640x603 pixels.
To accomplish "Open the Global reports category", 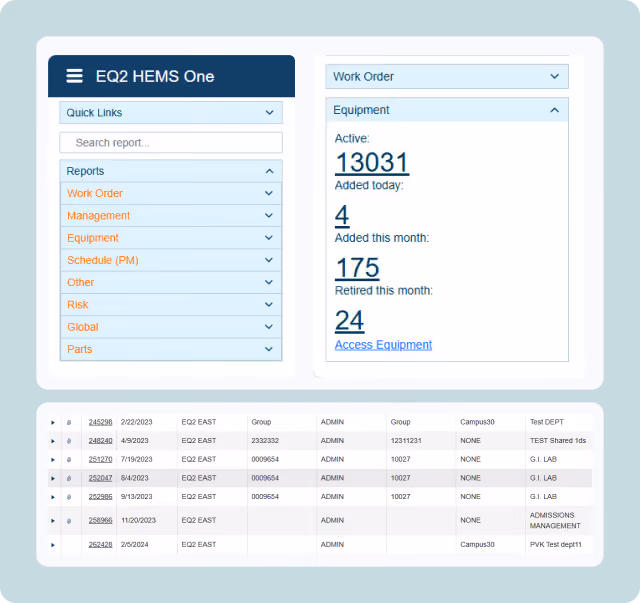I will click(x=171, y=327).
